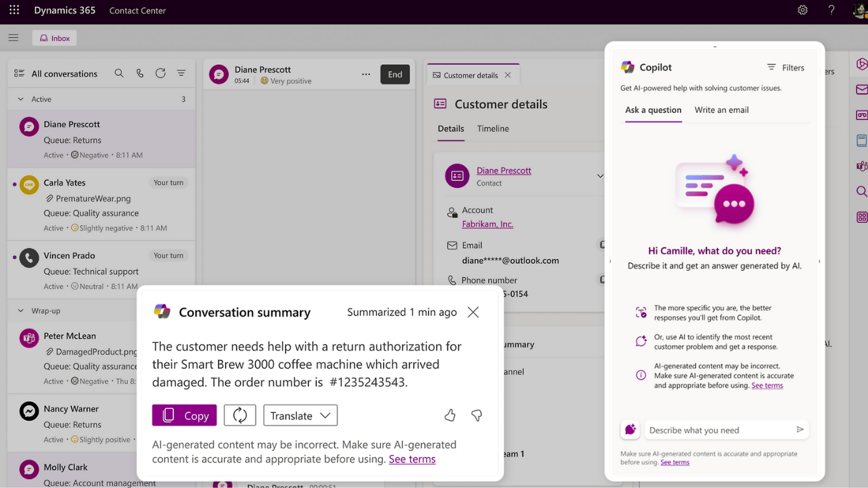
Task: Select Carla Yates conversation
Action: point(102,205)
